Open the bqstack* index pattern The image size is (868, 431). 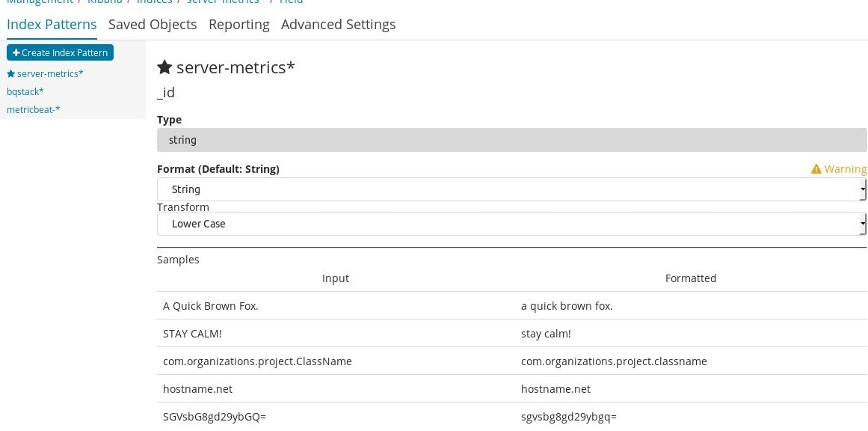25,91
